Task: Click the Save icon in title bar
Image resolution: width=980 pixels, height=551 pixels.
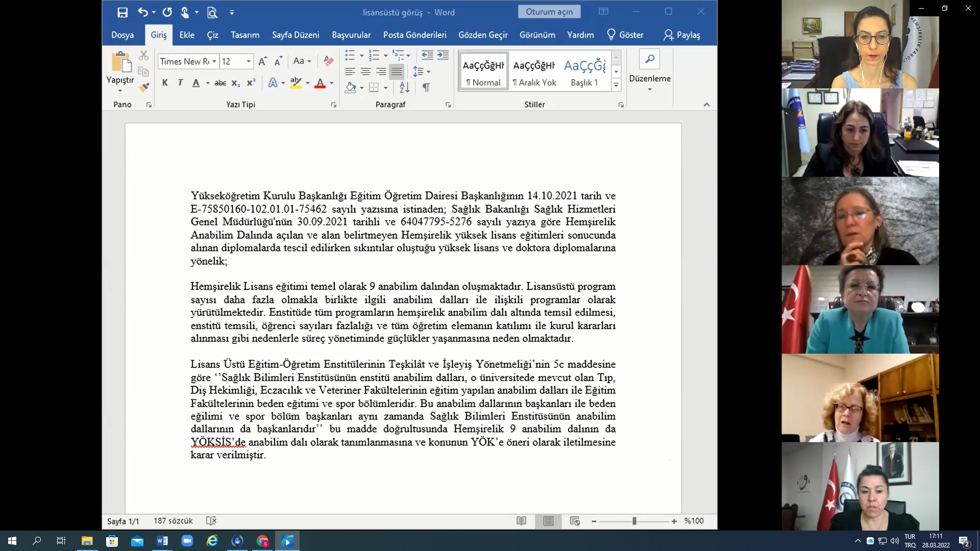Action: [x=122, y=12]
